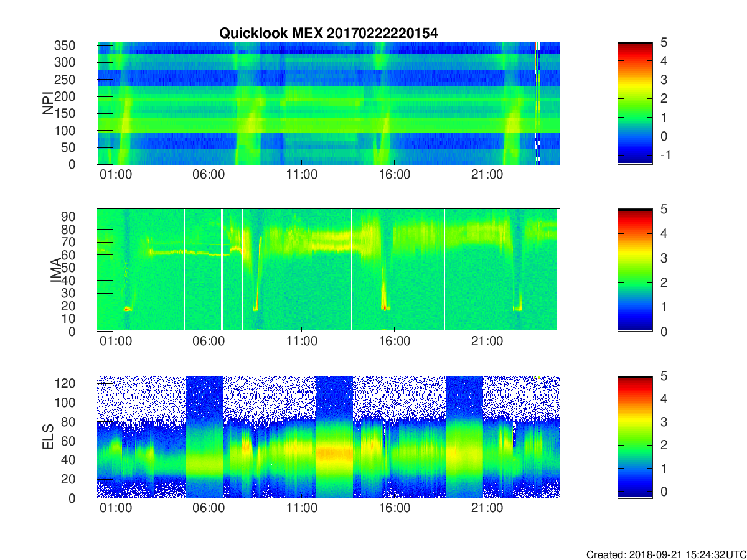Click the ELS color scale bar
Image resolution: width=747 pixels, height=560 pixels.
635,437
